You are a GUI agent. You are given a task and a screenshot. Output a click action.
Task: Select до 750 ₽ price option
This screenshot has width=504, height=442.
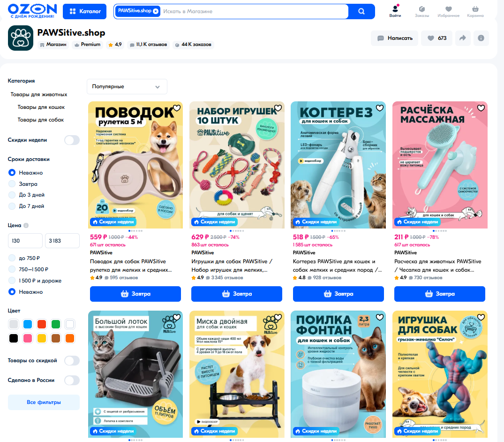click(24, 258)
